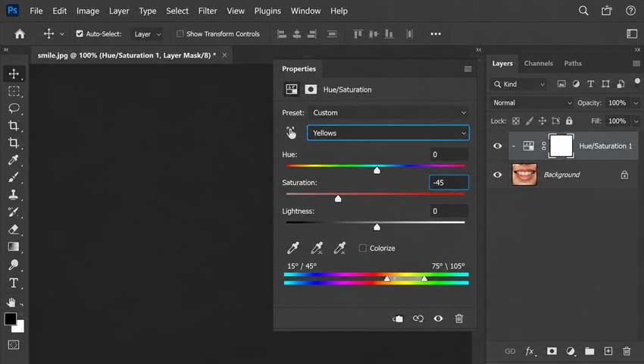Select the Eyedropper tool in the toolbox
The image size is (644, 364).
[14, 160]
